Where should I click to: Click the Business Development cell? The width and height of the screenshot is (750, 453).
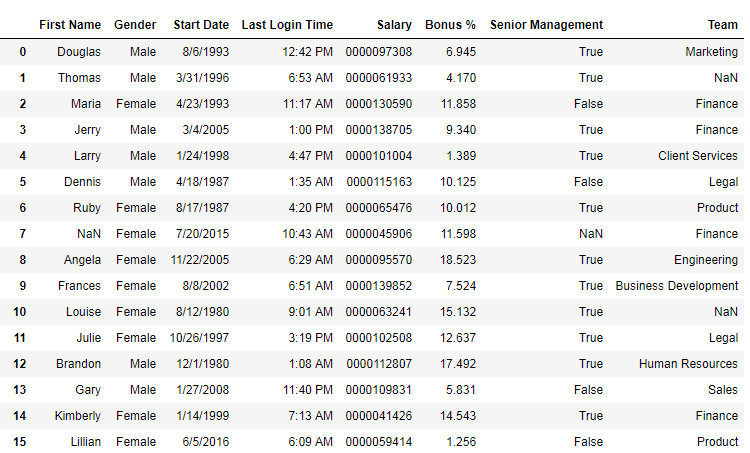[676, 285]
